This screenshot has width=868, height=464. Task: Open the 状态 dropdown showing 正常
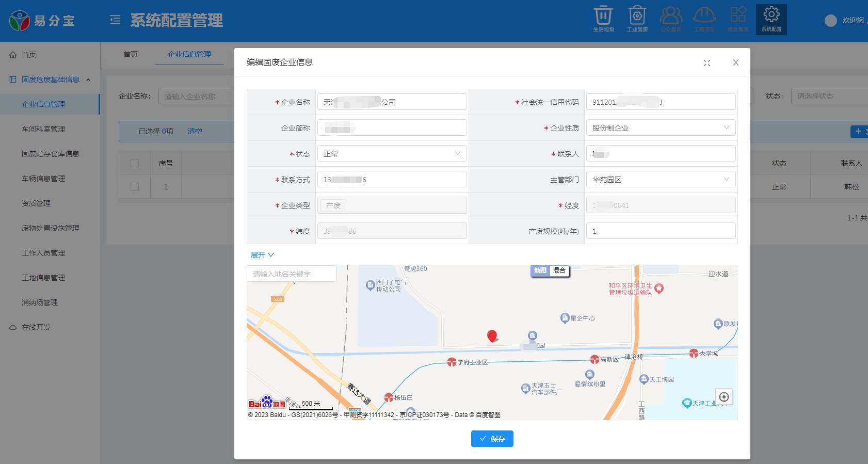pos(392,154)
